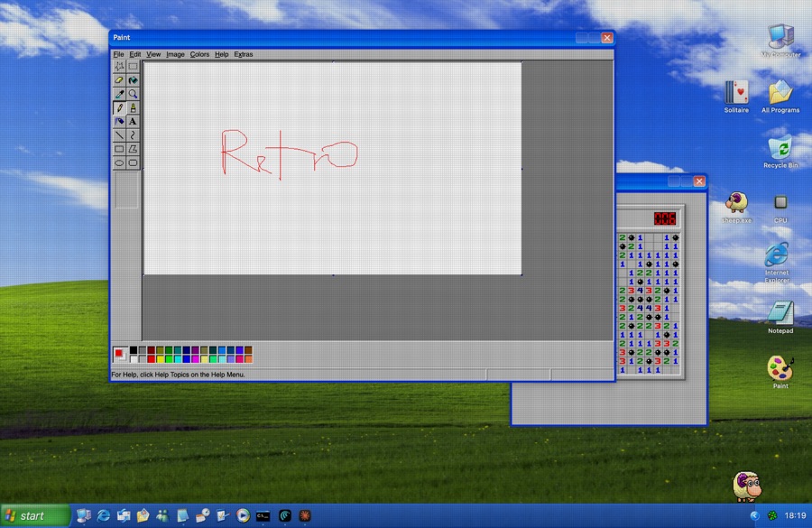
Task: Choose the bright lime green swatch
Action: click(x=169, y=359)
